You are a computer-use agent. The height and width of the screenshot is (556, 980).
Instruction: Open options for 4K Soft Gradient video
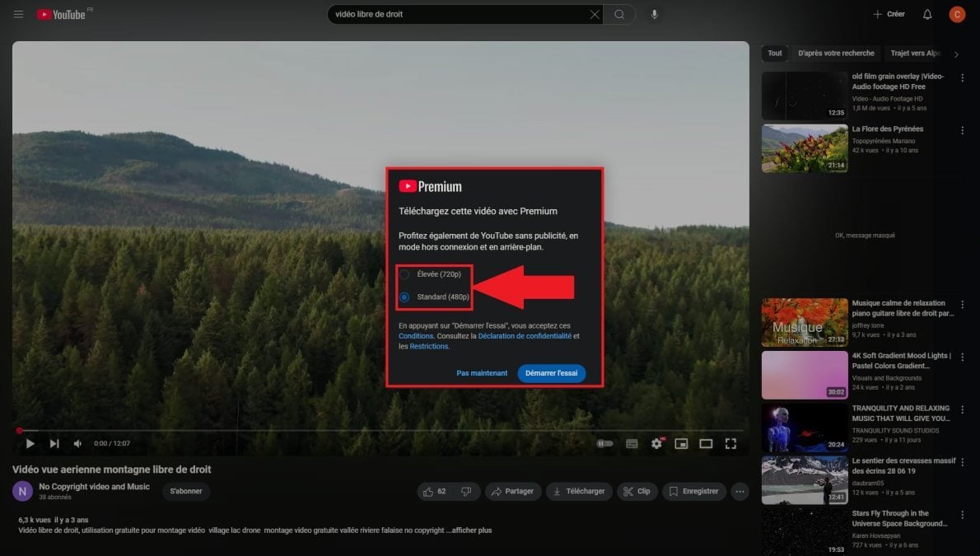coord(963,357)
